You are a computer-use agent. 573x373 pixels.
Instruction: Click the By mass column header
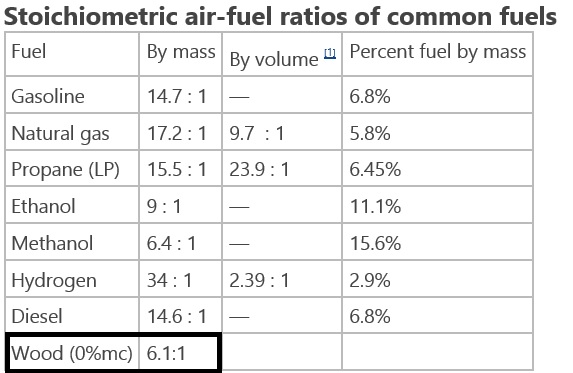(x=181, y=54)
